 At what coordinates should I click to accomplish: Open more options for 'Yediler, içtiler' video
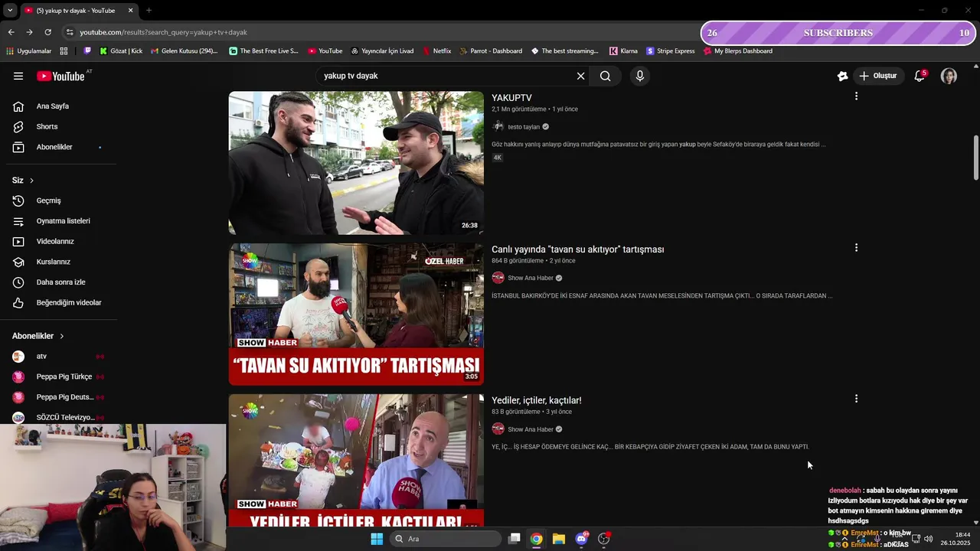856,399
